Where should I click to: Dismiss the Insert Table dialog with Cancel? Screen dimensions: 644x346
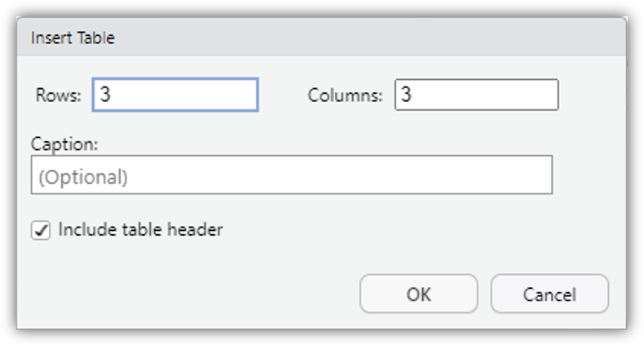[549, 294]
